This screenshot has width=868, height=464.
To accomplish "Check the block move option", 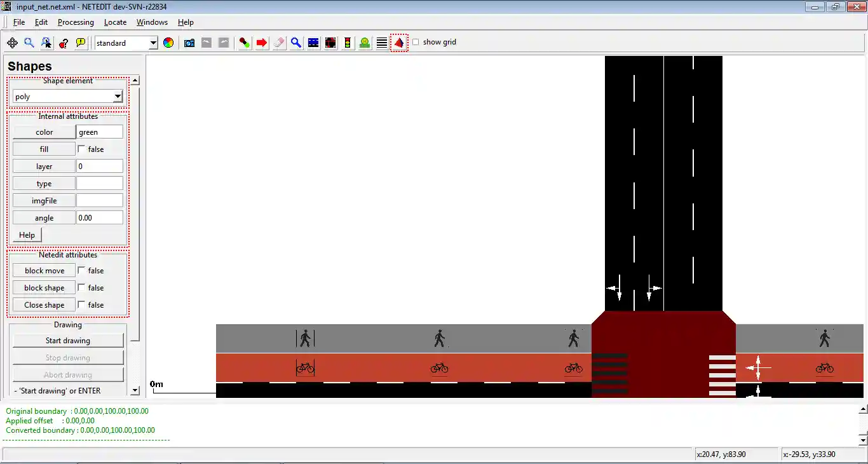I will [x=81, y=270].
